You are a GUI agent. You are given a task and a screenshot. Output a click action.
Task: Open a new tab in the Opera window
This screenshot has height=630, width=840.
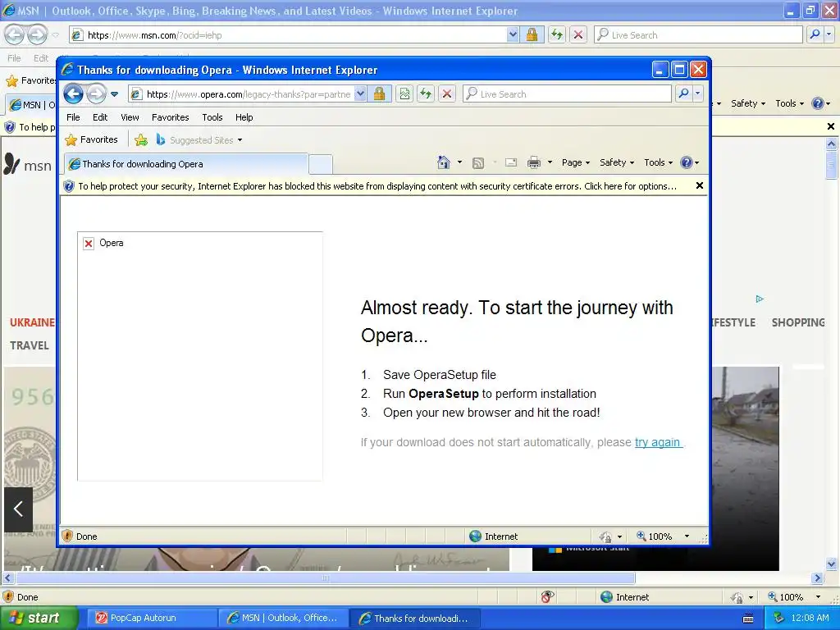click(x=321, y=164)
